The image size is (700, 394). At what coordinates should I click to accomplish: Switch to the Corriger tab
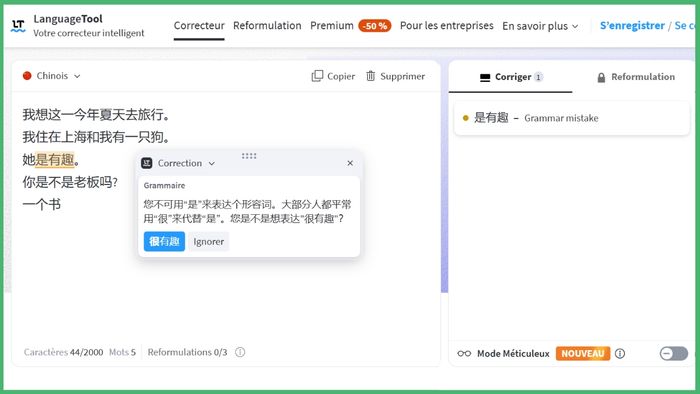[x=510, y=77]
